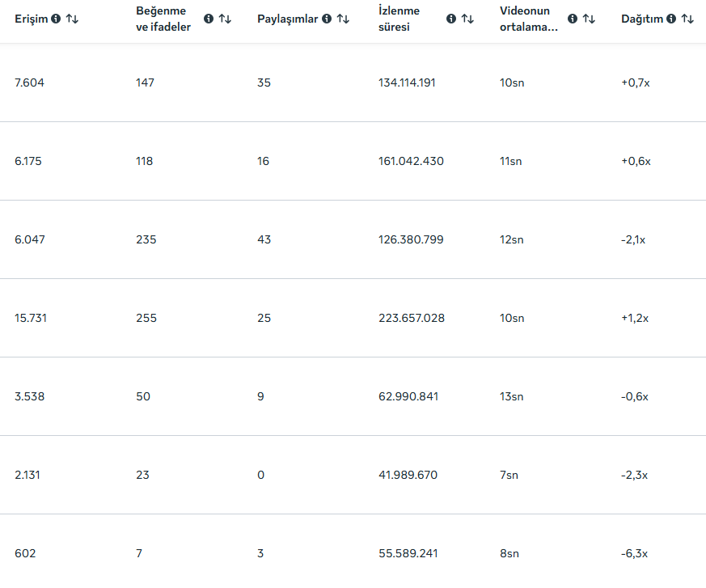
Task: Click the Erişim column header label
Action: point(31,19)
